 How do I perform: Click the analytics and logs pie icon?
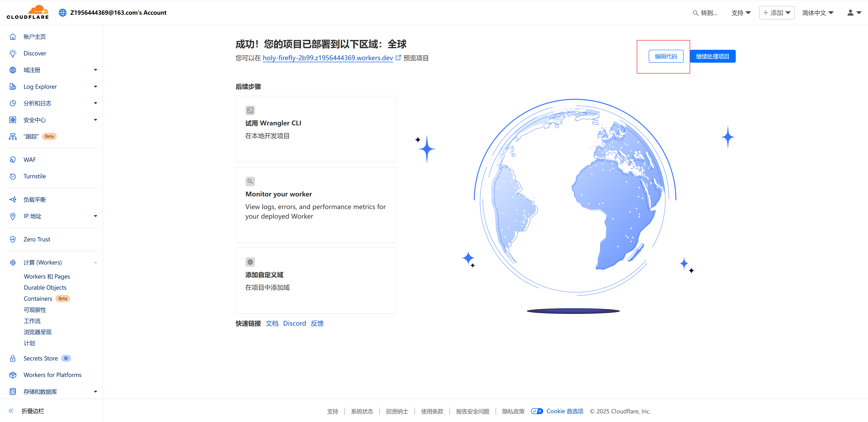click(13, 103)
